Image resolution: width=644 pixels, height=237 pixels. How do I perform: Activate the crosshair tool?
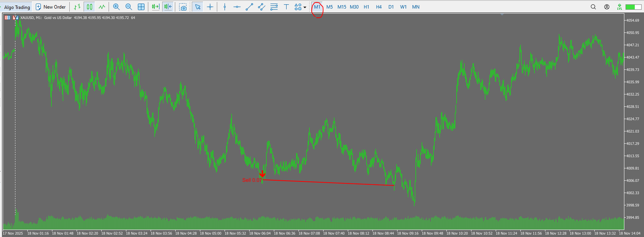point(210,7)
